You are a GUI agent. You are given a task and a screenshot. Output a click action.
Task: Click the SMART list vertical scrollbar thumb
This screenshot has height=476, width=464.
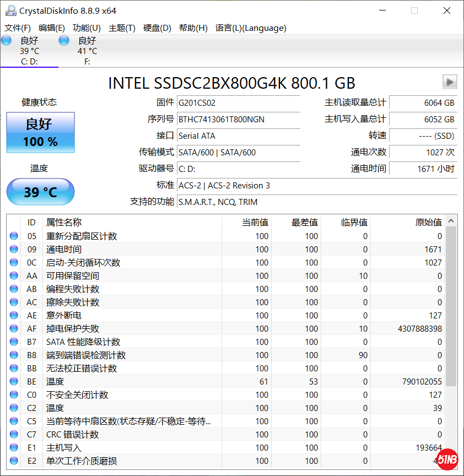[451, 307]
